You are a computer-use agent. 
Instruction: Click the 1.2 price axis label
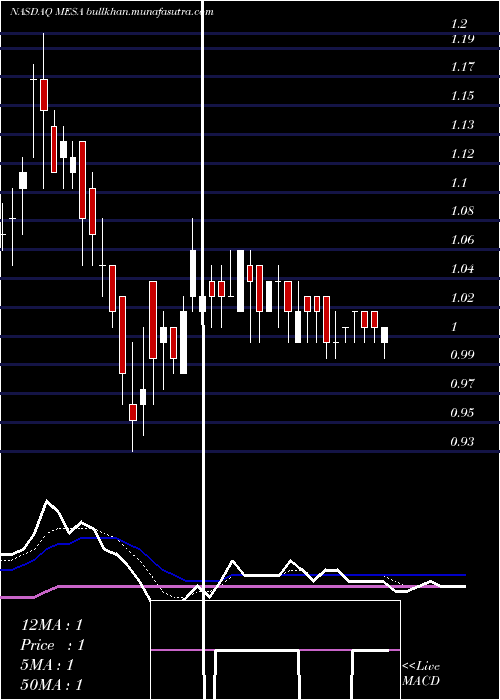[x=459, y=24]
